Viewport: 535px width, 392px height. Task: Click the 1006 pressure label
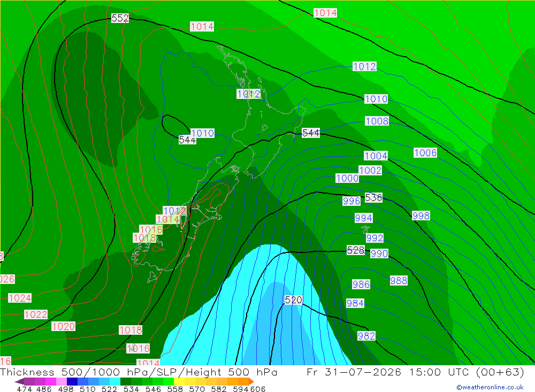(425, 152)
